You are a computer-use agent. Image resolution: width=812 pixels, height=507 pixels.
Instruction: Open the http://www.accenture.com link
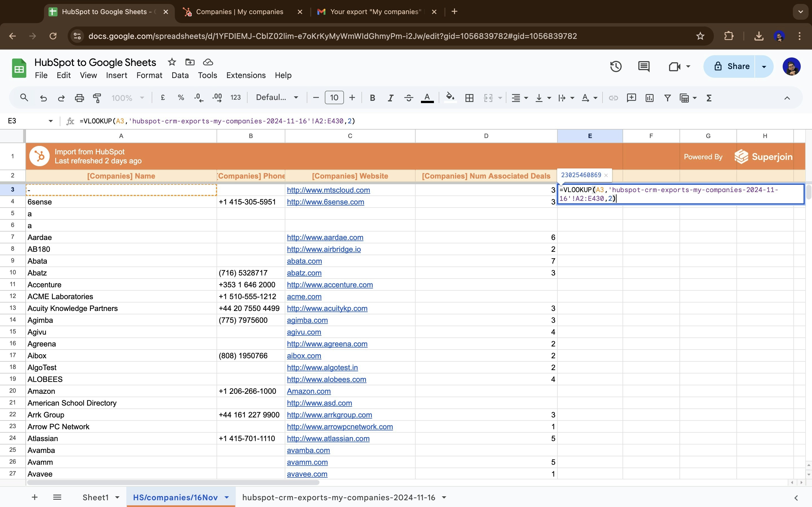click(330, 285)
